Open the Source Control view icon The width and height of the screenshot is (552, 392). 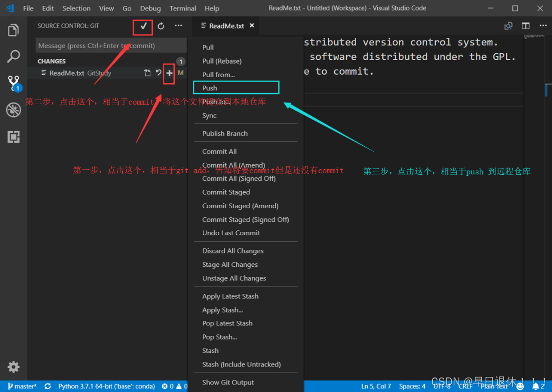[x=14, y=83]
